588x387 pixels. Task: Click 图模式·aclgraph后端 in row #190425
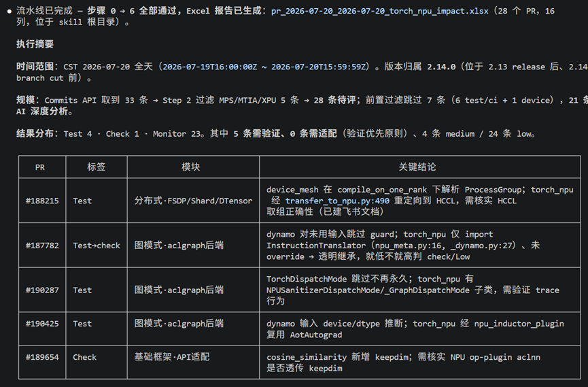[x=179, y=323]
